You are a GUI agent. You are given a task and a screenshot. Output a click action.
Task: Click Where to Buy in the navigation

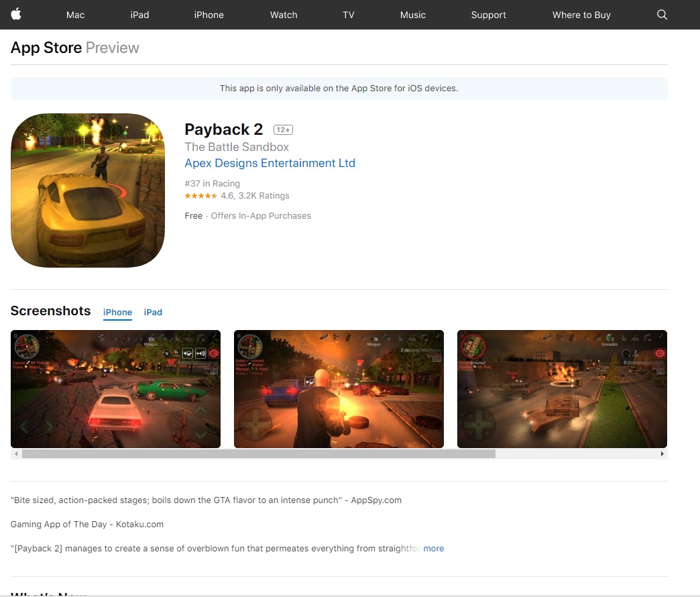click(x=581, y=15)
